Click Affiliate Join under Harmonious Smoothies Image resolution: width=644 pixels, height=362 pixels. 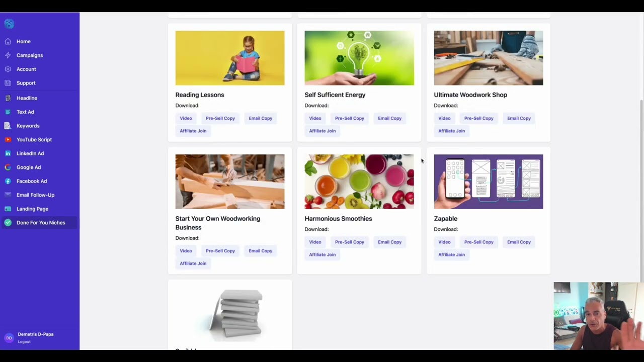click(x=322, y=254)
